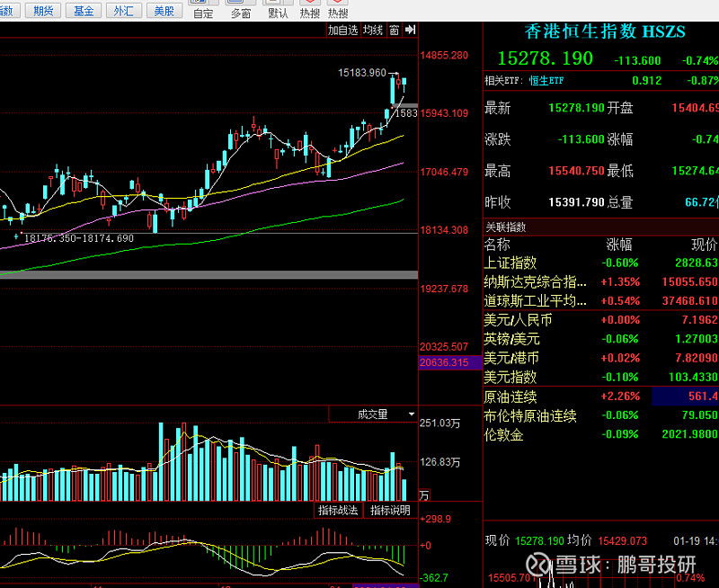This screenshot has width=719, height=588.
Task: Click the 多窗 multi-window toolbar item
Action: point(241,10)
